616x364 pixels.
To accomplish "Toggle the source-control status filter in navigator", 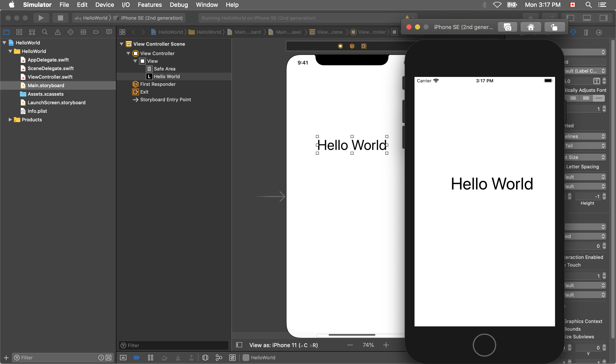I will click(108, 358).
